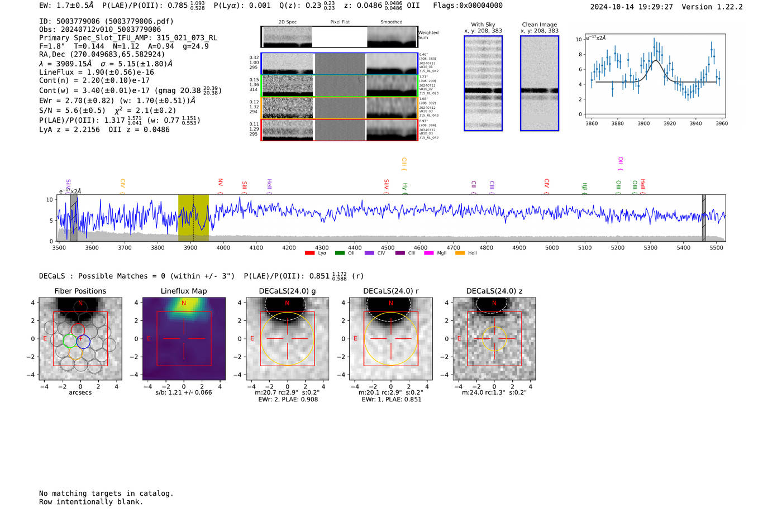Click the Primary Spec_Slot_IFU_AMP line

coord(128,38)
